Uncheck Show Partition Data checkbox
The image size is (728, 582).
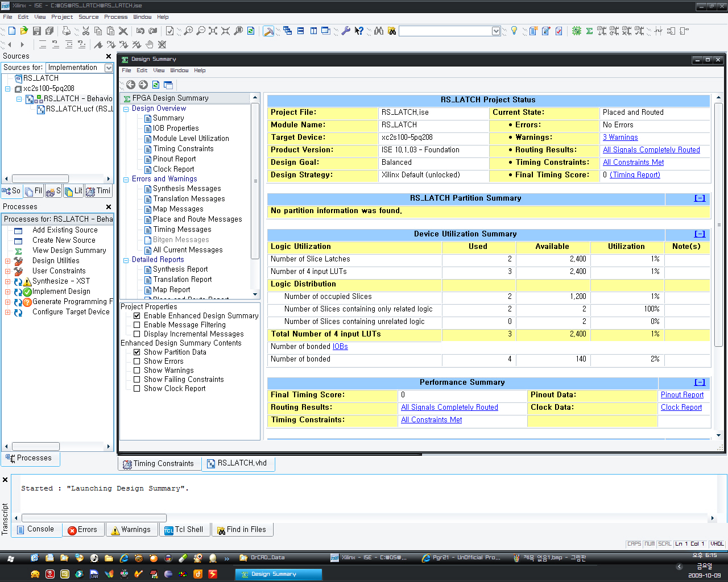click(x=136, y=352)
